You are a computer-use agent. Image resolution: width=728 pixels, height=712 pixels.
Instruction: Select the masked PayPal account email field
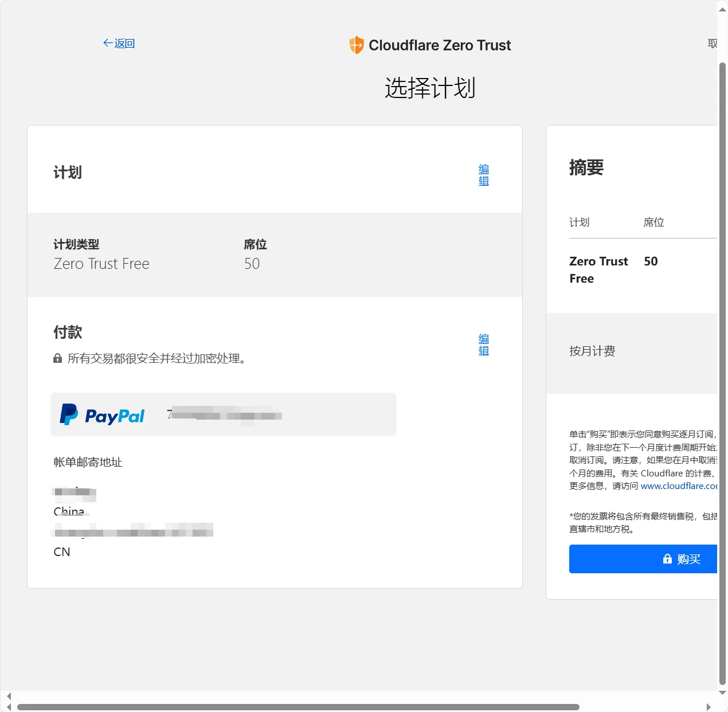coord(225,414)
